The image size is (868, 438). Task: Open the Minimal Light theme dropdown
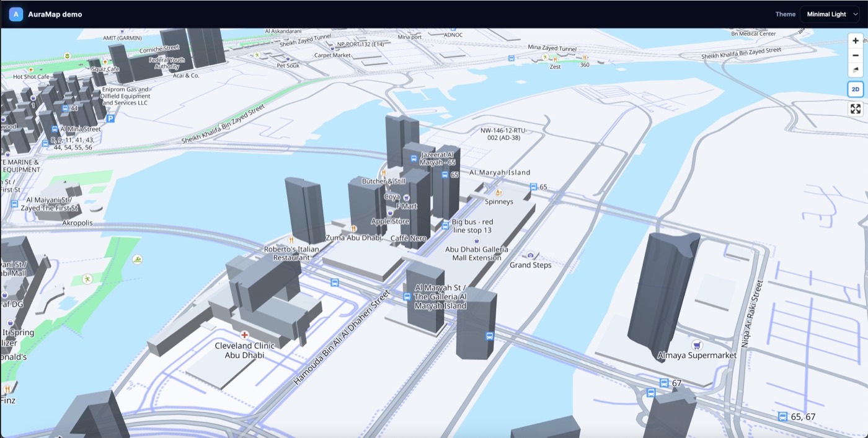click(x=830, y=14)
